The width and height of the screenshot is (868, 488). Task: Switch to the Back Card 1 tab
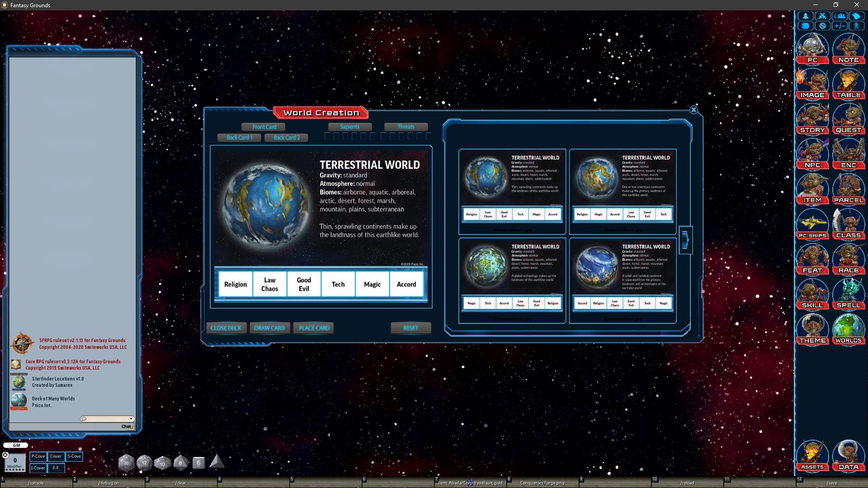(239, 137)
